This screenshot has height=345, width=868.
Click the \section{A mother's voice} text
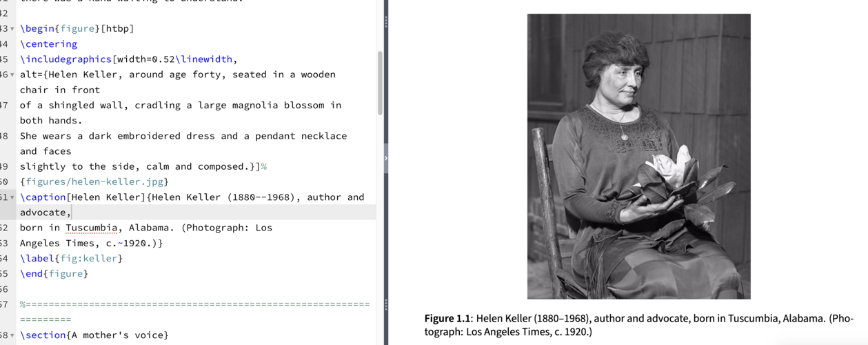(x=94, y=335)
